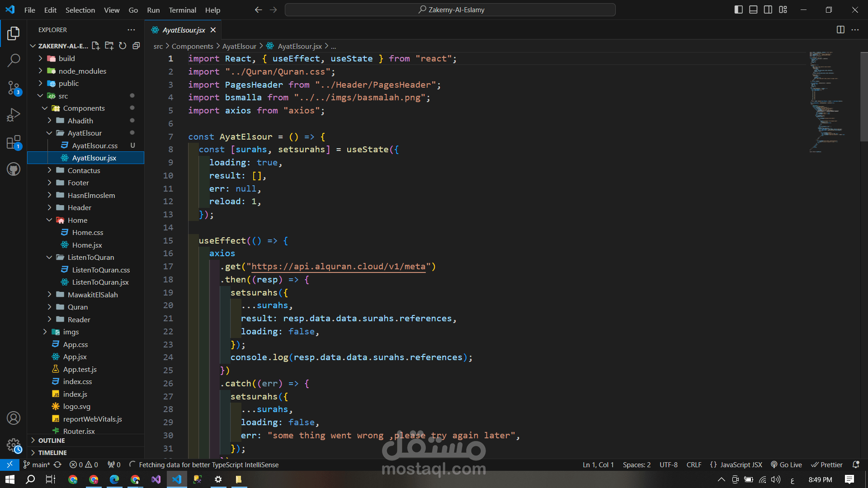Open the Selection menu
This screenshot has width=868, height=488.
(80, 9)
